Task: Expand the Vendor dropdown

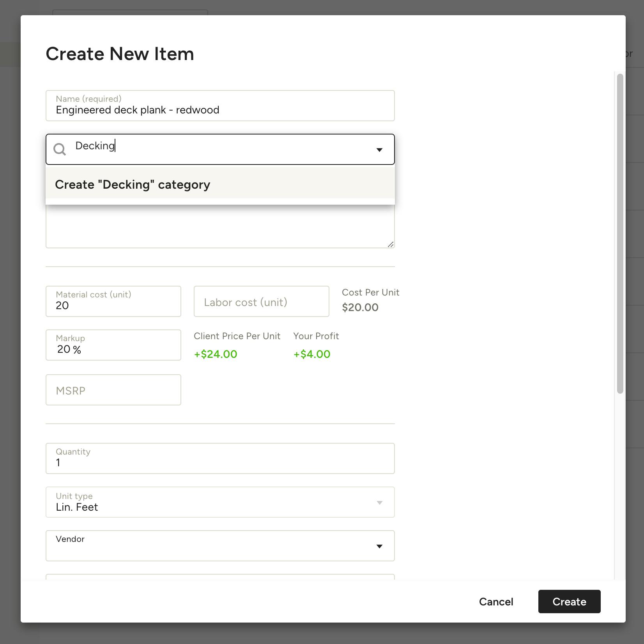Action: [379, 546]
